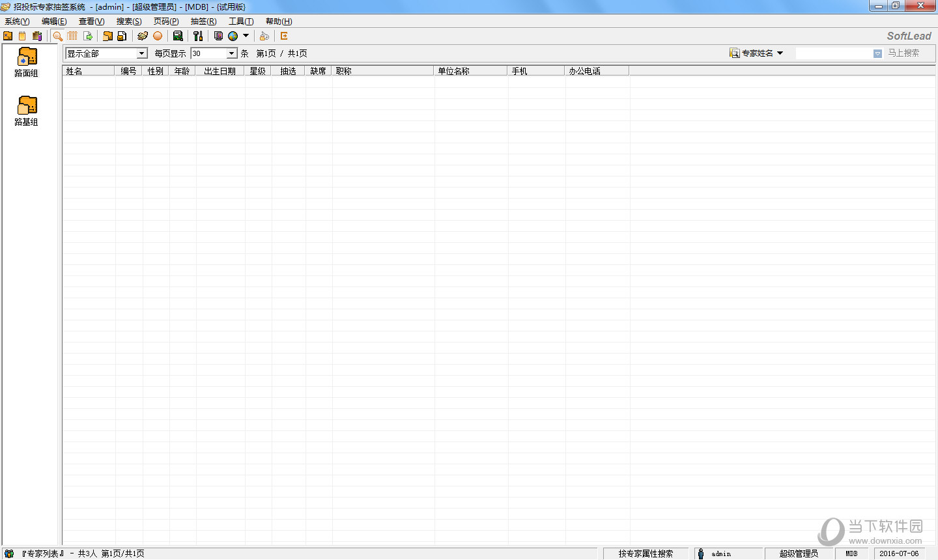Screen dimensions: 938x560
Task: Open the search box history dropdown arrow
Action: point(877,53)
